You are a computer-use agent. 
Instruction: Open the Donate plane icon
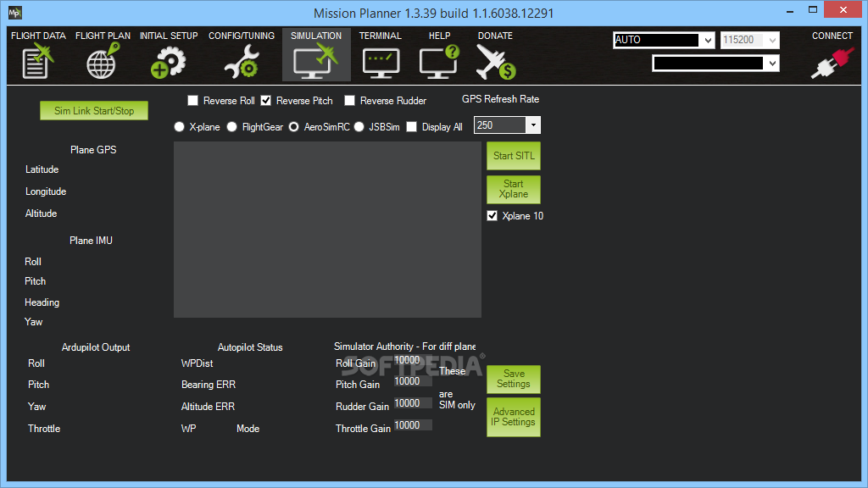click(x=495, y=62)
